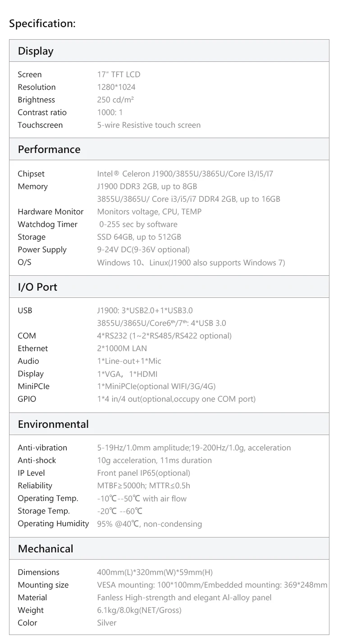Select the Weight 6.1kg/8.0kg value
The width and height of the screenshot is (338, 644).
tap(139, 610)
